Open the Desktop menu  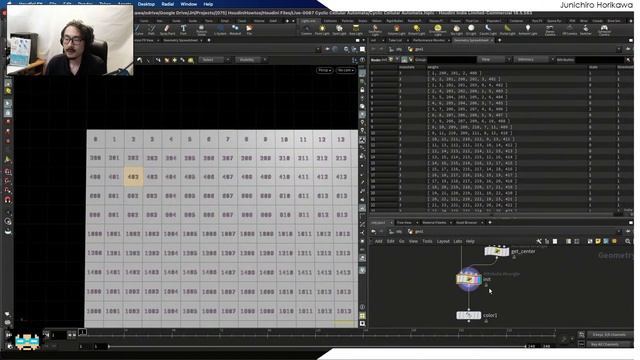coord(146,4)
